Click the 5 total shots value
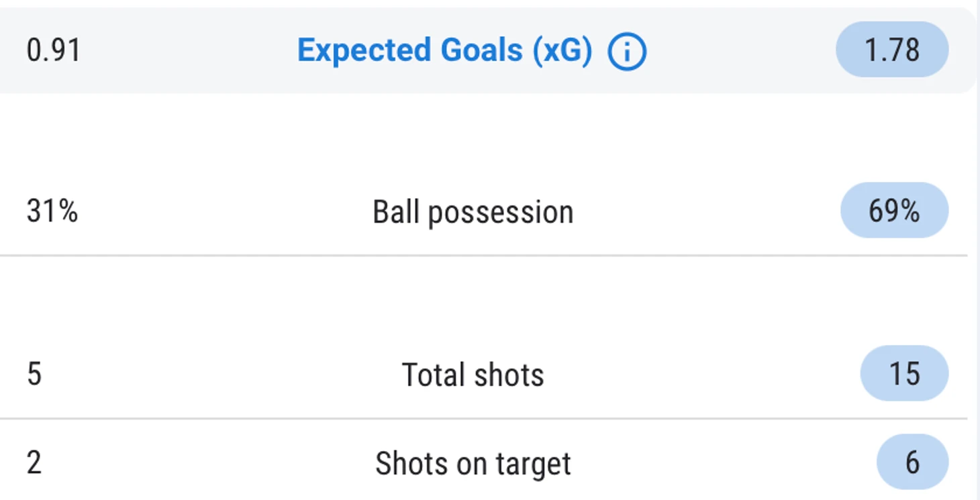980x500 pixels. [34, 374]
